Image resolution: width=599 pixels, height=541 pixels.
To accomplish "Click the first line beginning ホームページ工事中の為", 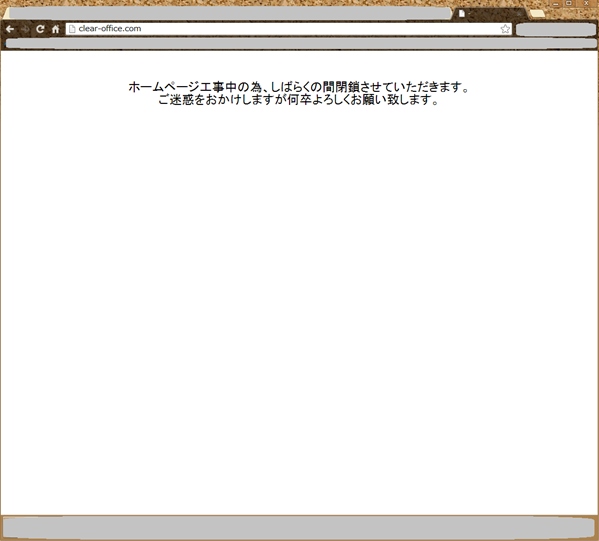I will coord(298,87).
